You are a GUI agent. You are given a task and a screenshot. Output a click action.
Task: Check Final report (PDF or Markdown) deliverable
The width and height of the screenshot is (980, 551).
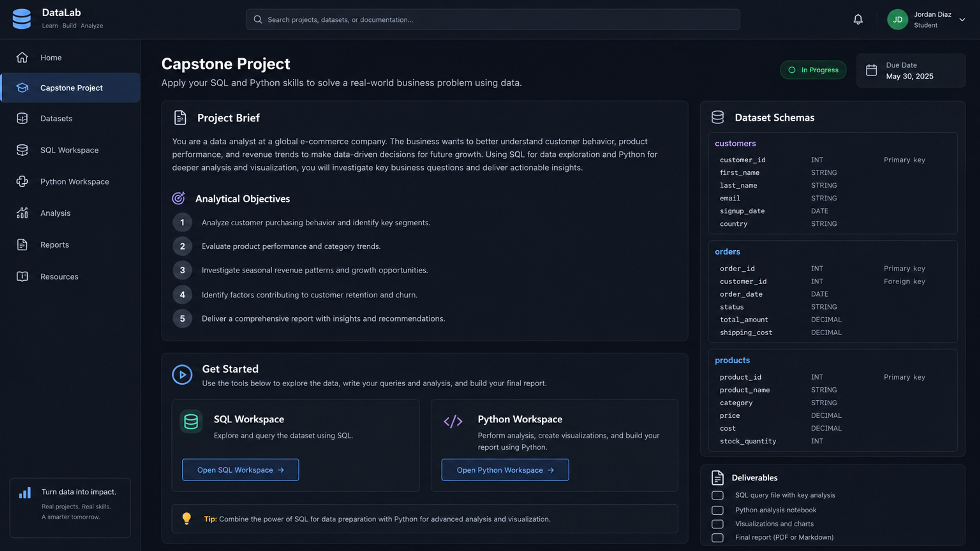[717, 538]
